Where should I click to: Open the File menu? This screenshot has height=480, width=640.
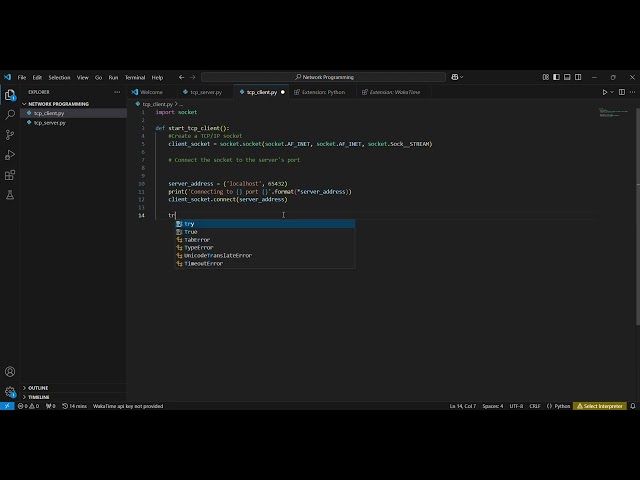[22, 77]
